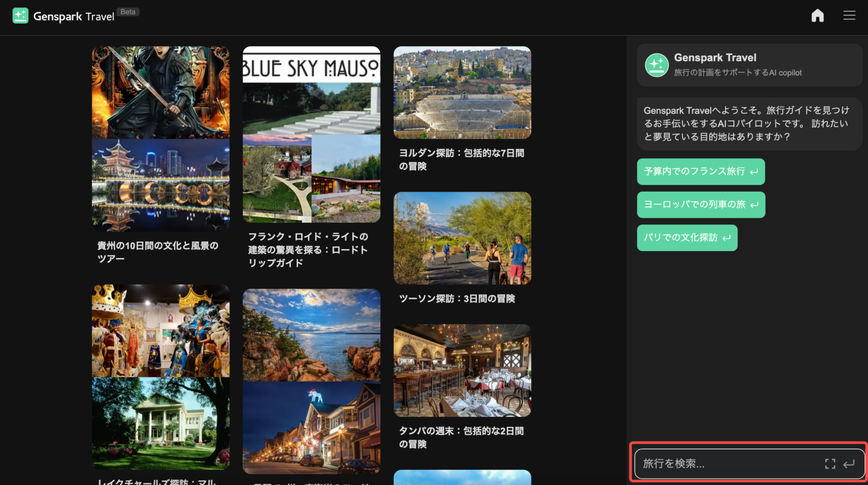This screenshot has width=868, height=485.
Task: Select the 予算内でのフランス旅行 suggestion
Action: pos(693,172)
